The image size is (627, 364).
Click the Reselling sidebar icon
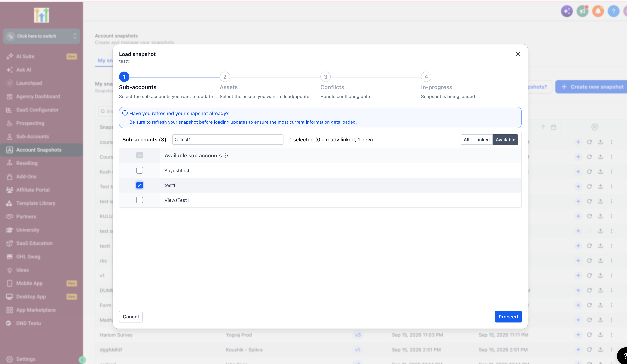(x=9, y=163)
